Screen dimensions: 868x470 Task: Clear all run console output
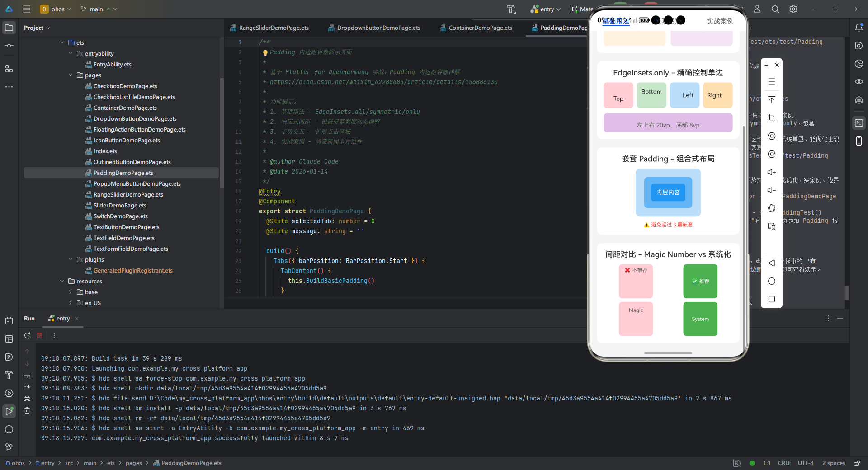pyautogui.click(x=27, y=410)
